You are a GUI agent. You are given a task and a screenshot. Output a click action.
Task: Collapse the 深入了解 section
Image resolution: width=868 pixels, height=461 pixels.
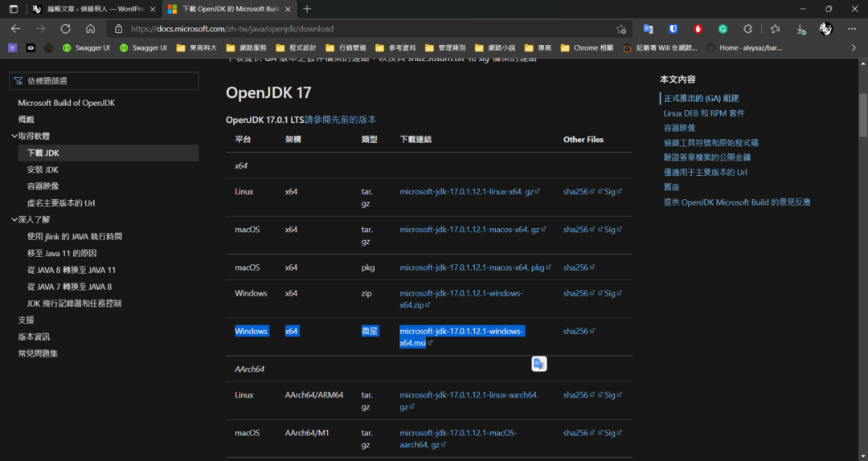pyautogui.click(x=14, y=220)
